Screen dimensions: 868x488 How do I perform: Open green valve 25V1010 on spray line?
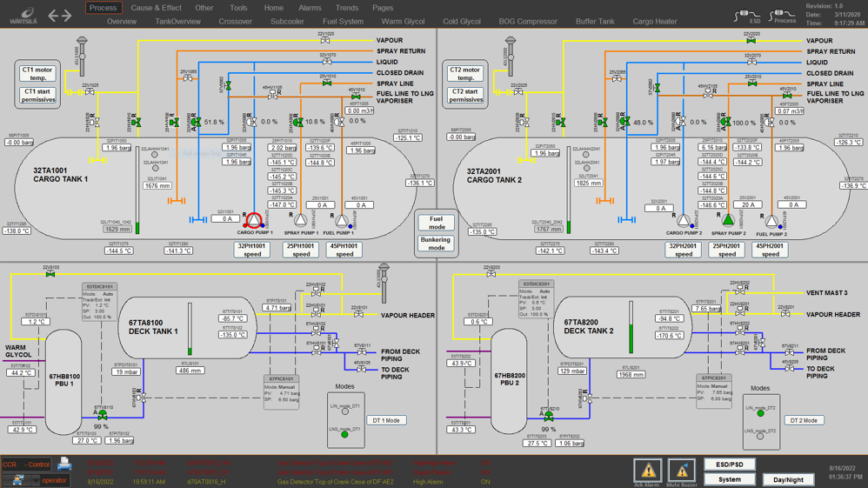pos(327,84)
